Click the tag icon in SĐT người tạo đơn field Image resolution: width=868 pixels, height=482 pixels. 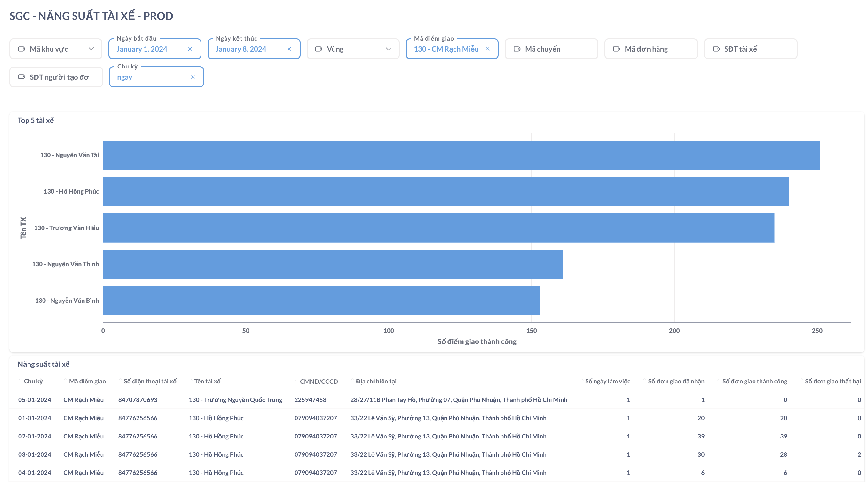(x=21, y=77)
